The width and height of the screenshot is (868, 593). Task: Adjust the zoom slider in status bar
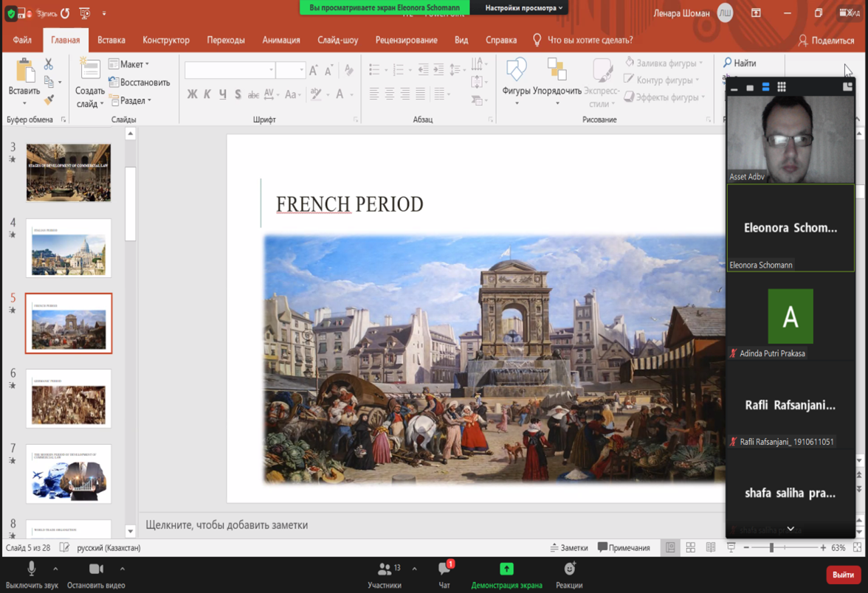[771, 547]
